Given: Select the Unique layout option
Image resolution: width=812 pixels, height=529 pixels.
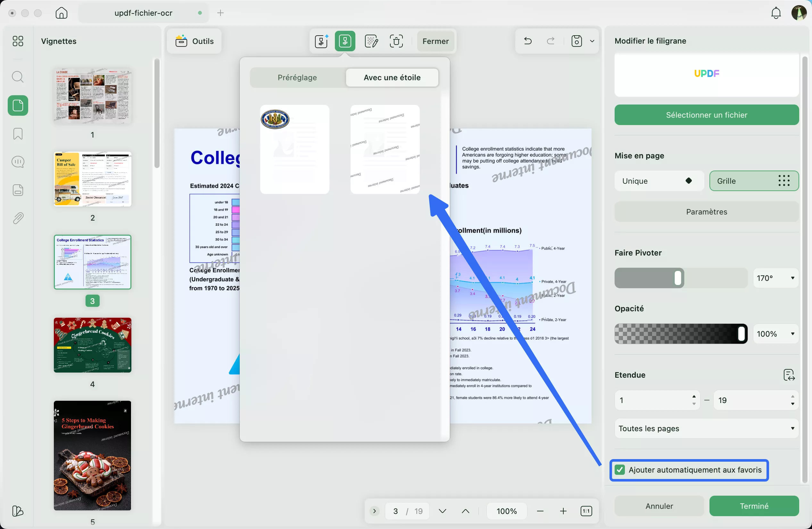Looking at the screenshot, I should [659, 181].
